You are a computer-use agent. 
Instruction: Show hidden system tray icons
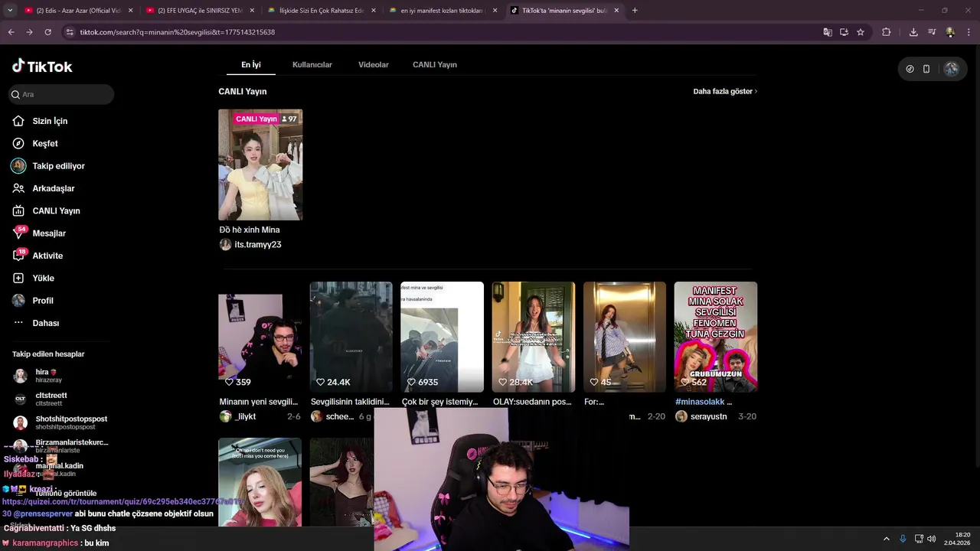point(887,539)
